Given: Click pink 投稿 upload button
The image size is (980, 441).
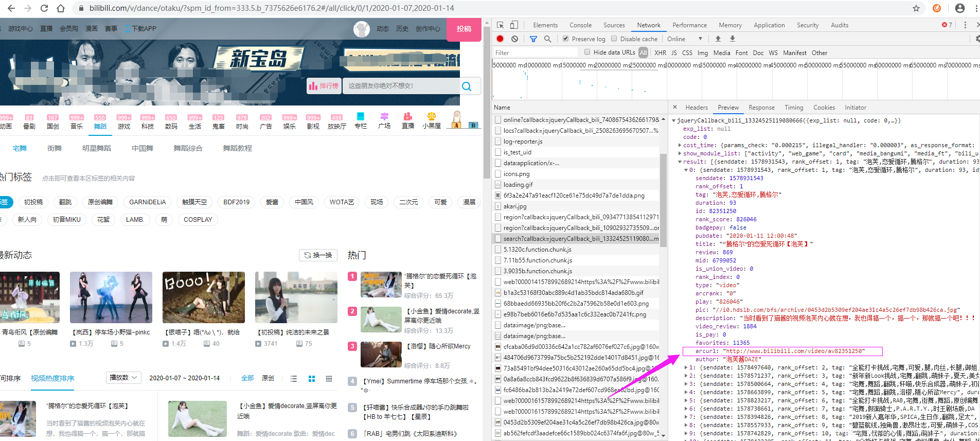Looking at the screenshot, I should click(x=464, y=29).
